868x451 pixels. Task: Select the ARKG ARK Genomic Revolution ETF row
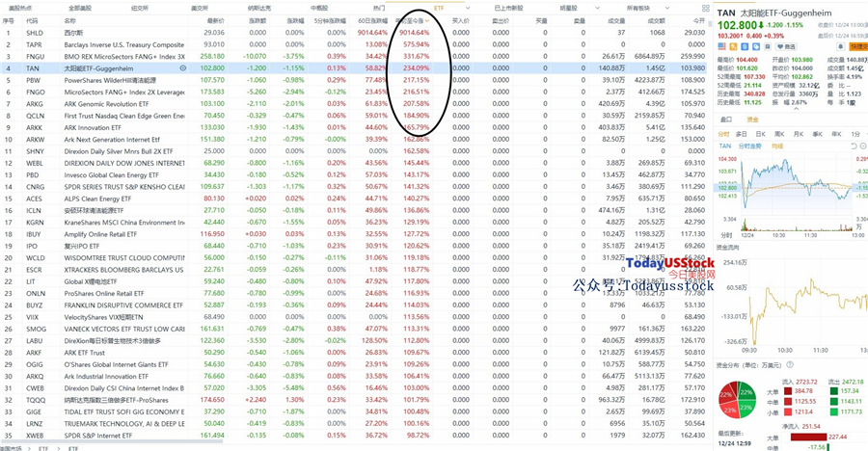click(x=356, y=103)
